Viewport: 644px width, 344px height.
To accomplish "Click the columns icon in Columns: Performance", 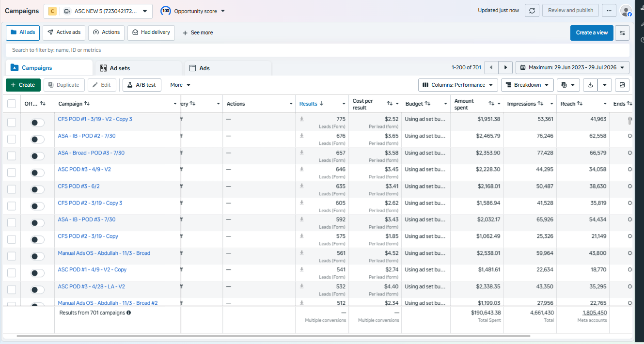I will coord(425,85).
